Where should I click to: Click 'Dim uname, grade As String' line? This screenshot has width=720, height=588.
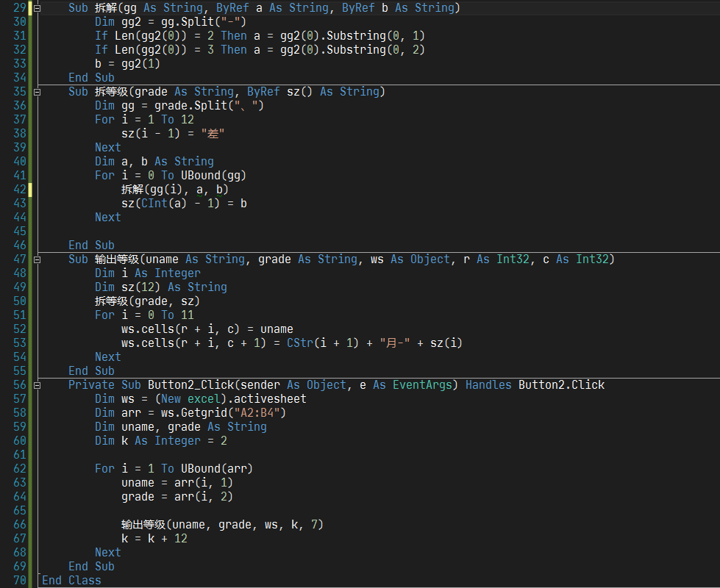180,427
